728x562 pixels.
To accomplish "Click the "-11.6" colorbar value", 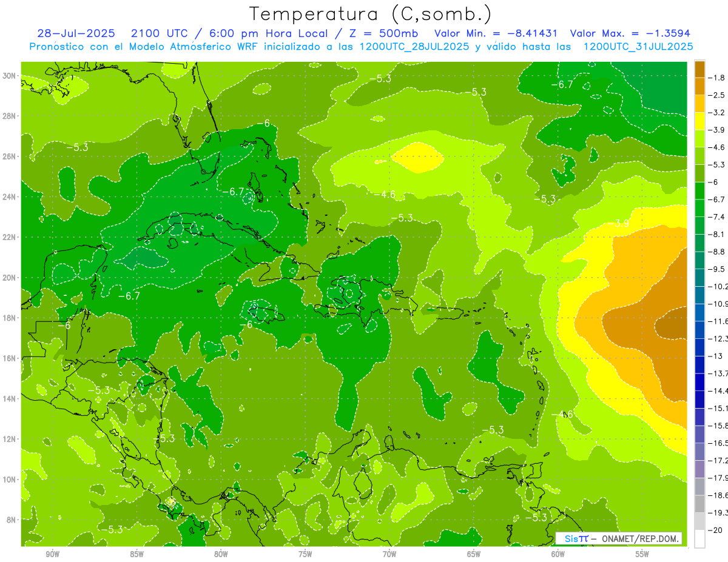I will tap(718, 321).
